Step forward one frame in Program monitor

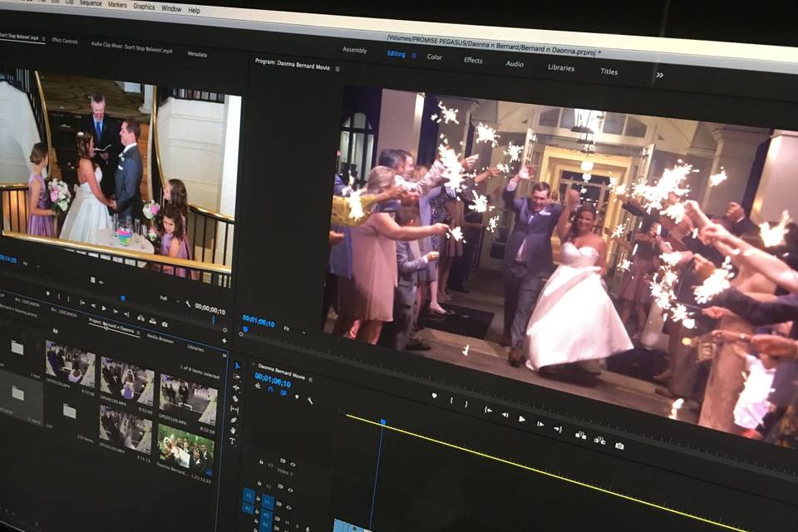[540, 424]
